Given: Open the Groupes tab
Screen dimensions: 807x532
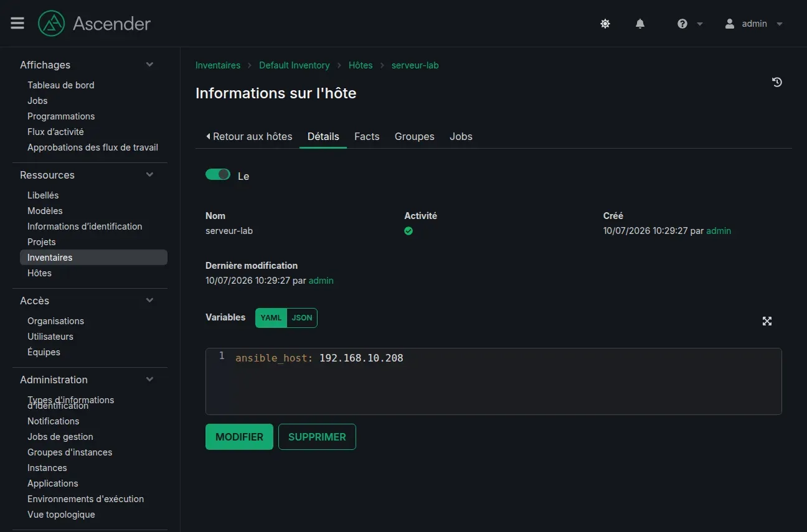Looking at the screenshot, I should click(415, 136).
